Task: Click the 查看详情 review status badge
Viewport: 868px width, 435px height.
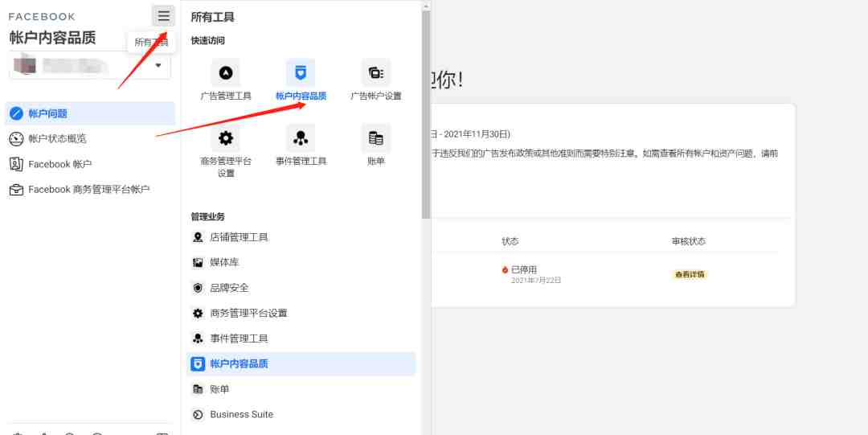Action: tap(690, 274)
